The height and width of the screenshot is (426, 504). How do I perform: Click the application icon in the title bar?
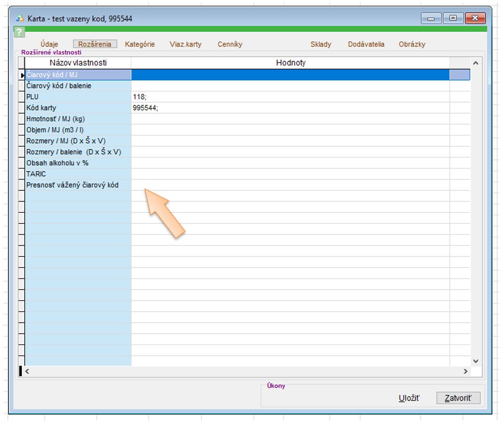[x=20, y=18]
